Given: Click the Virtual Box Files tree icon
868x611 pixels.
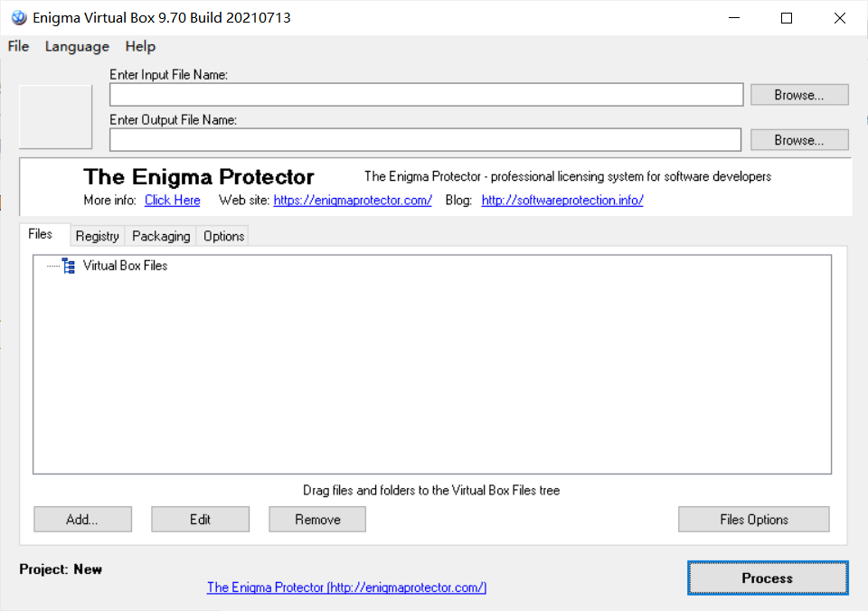Looking at the screenshot, I should click(x=67, y=265).
